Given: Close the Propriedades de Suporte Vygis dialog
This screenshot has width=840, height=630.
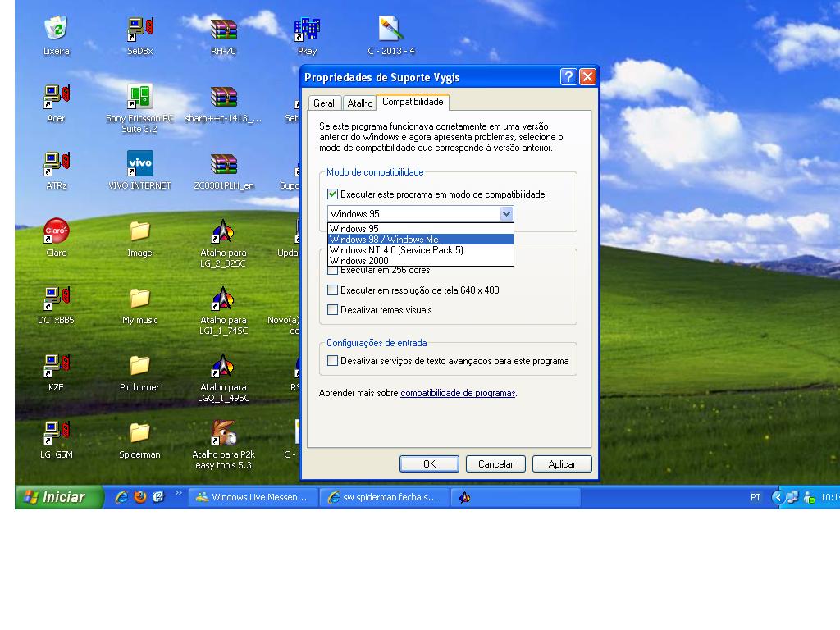Looking at the screenshot, I should pos(587,76).
